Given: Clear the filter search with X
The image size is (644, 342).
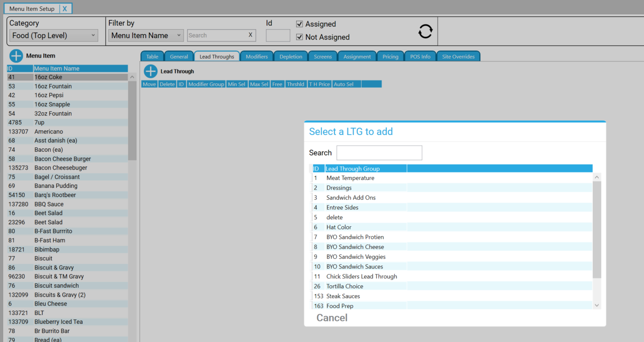Looking at the screenshot, I should click(x=250, y=35).
